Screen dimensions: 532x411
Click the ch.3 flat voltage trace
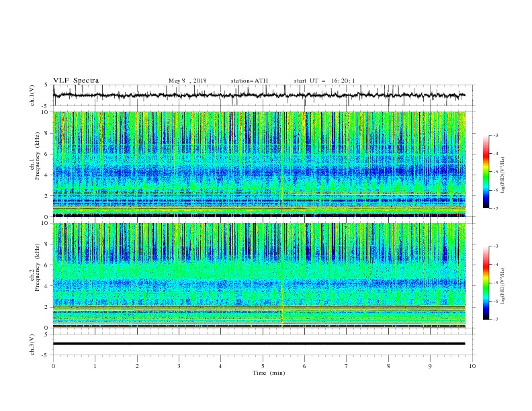(x=259, y=344)
